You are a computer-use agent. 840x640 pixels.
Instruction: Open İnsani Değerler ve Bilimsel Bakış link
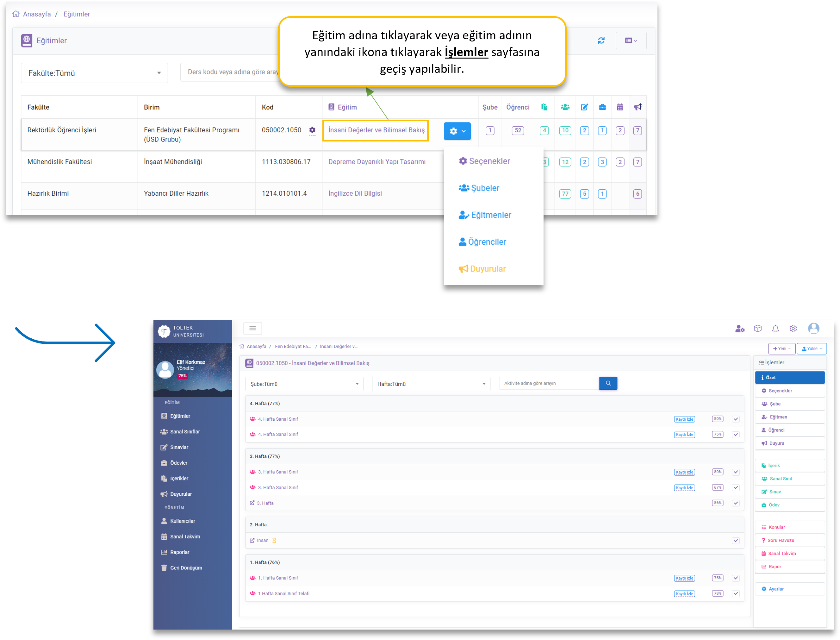click(376, 130)
